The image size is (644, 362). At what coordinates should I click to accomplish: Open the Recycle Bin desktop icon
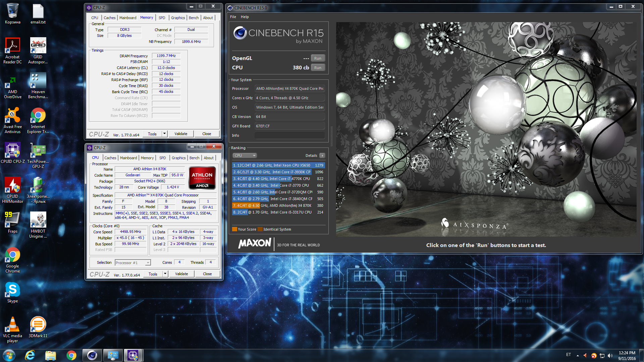click(x=12, y=14)
